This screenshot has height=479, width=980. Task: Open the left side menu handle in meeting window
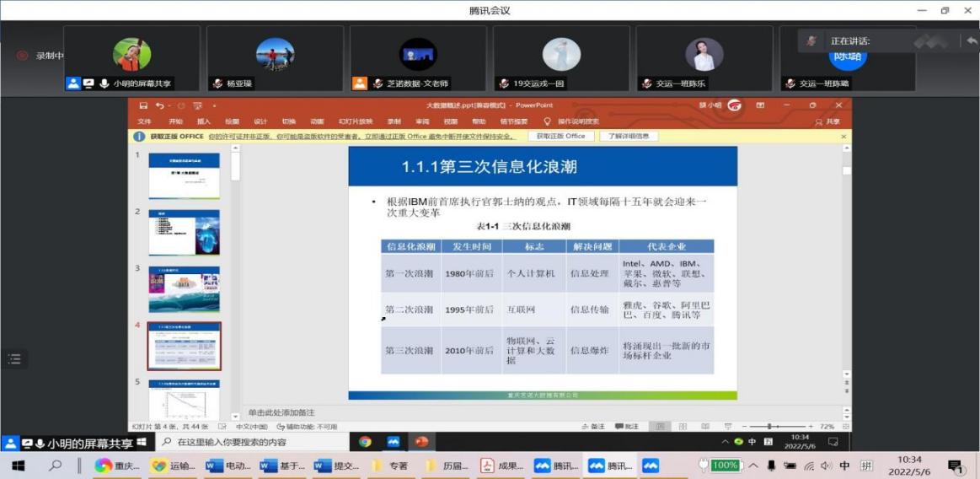pos(13,358)
